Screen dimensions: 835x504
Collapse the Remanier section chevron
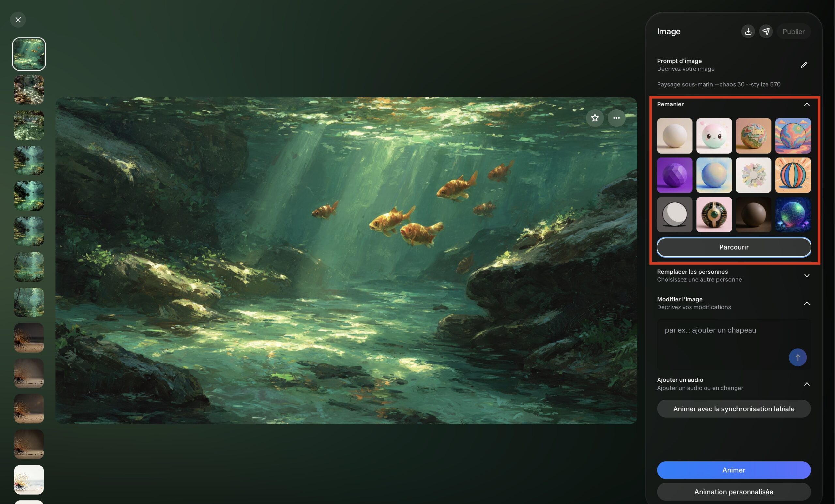click(x=807, y=104)
